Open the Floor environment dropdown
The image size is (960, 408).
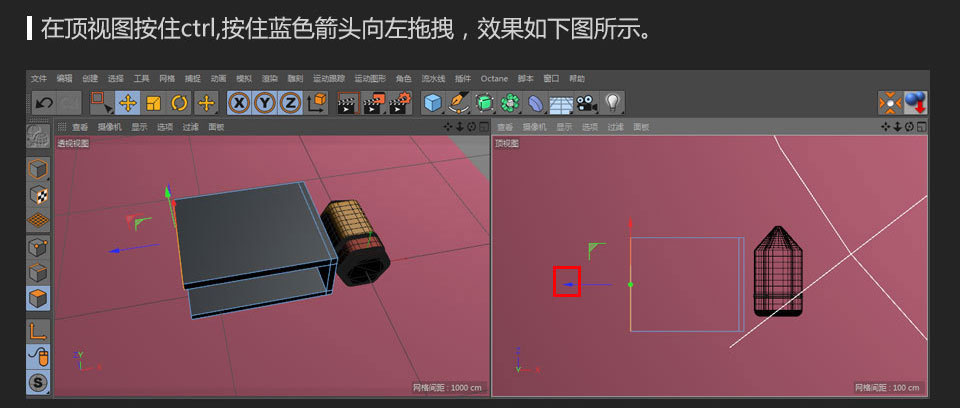pyautogui.click(x=561, y=103)
